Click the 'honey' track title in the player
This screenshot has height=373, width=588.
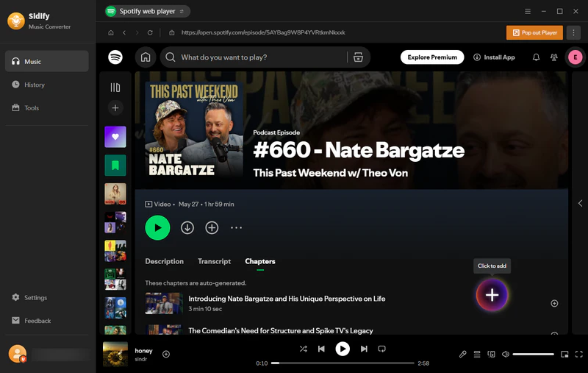point(143,350)
